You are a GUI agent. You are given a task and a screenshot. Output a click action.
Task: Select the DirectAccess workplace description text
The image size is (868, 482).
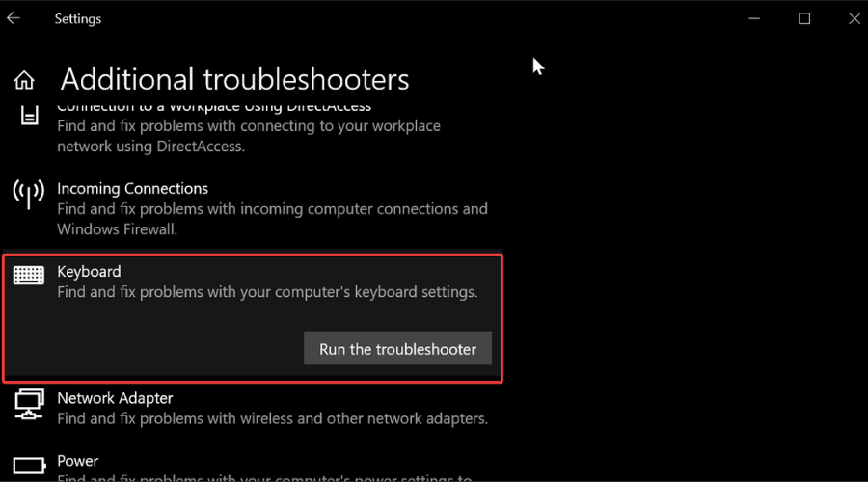249,136
